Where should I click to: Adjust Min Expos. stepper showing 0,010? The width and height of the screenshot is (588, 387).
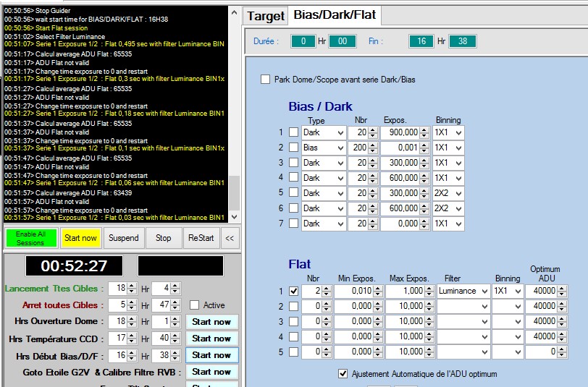pos(378,291)
